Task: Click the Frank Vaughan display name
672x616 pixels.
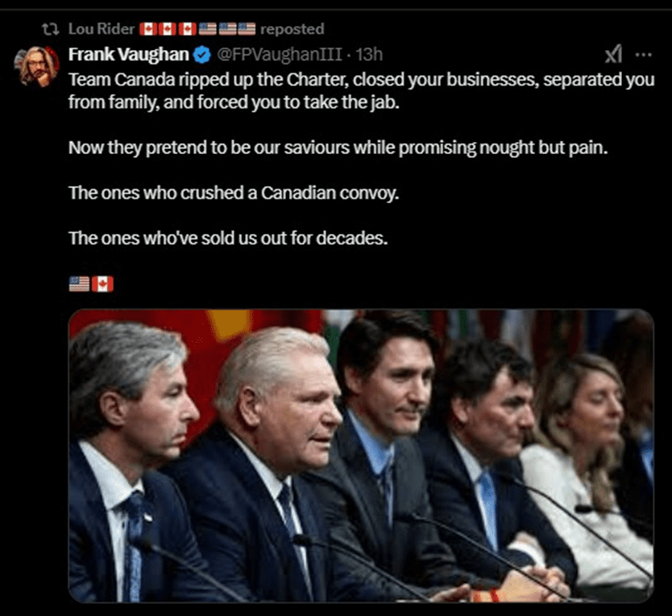Action: point(129,55)
